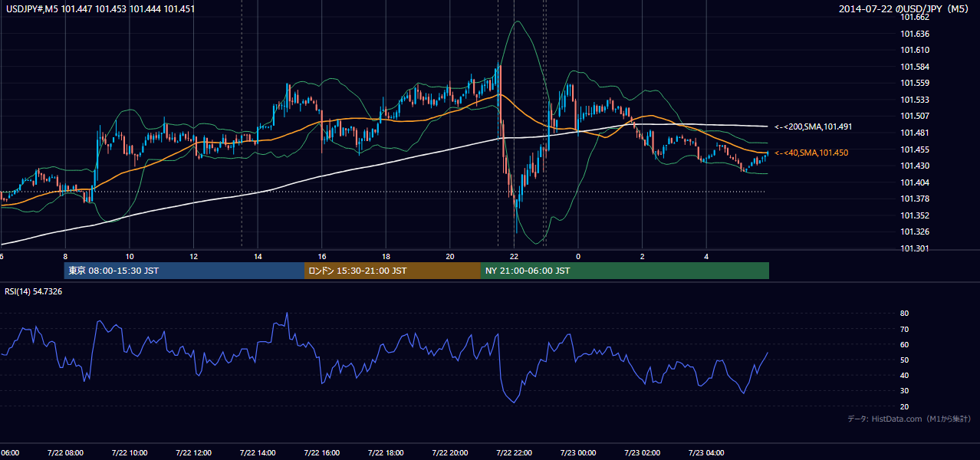The height and width of the screenshot is (460, 980).
Task: Click hour label 16 under the price chart
Action: point(322,257)
